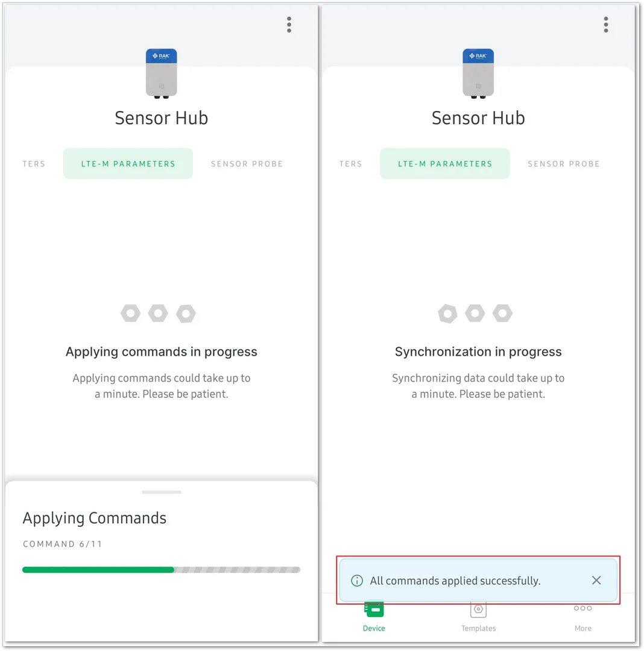Viewport: 644px width, 651px height.
Task: Select the LTE-M PARAMETERS tab on the right screen
Action: click(444, 163)
